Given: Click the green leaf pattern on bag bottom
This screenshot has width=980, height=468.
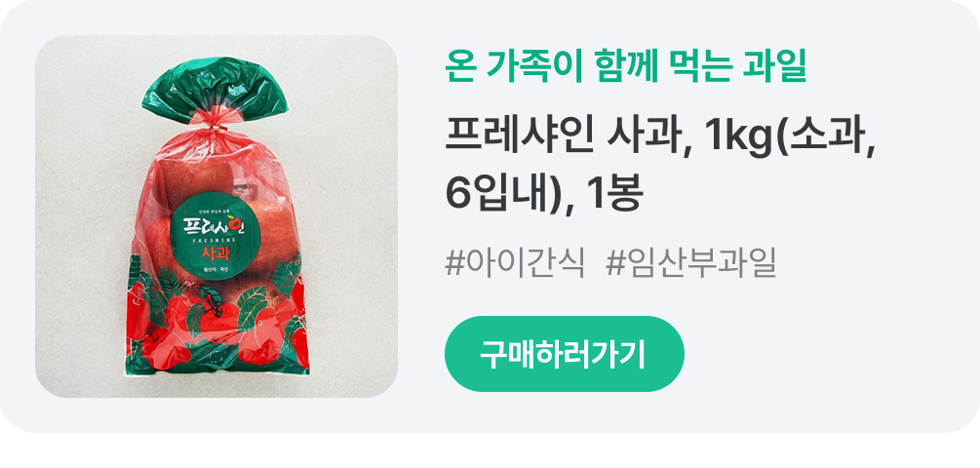Looking at the screenshot, I should [255, 298].
